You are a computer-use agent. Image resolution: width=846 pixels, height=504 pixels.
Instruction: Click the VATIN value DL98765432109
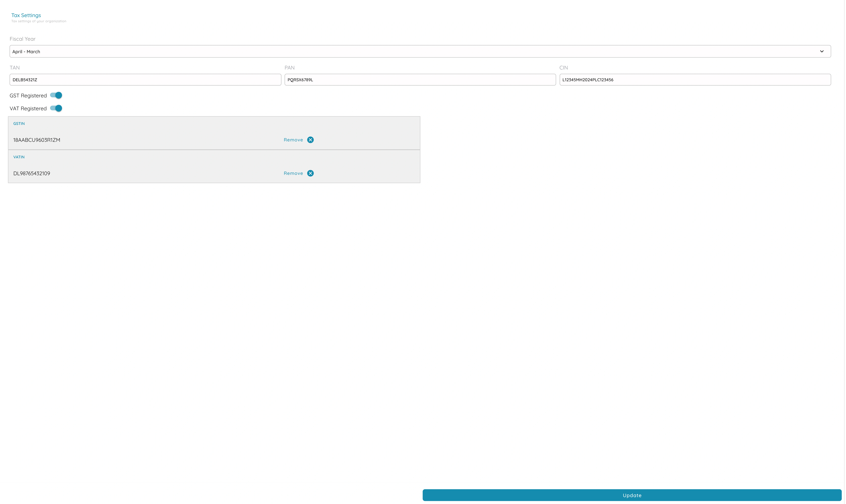point(32,173)
